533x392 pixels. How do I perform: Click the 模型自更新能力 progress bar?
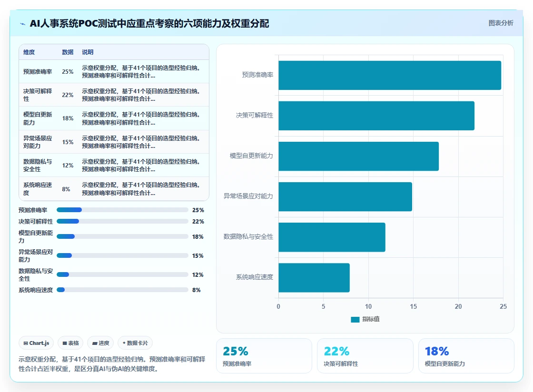[x=122, y=236]
